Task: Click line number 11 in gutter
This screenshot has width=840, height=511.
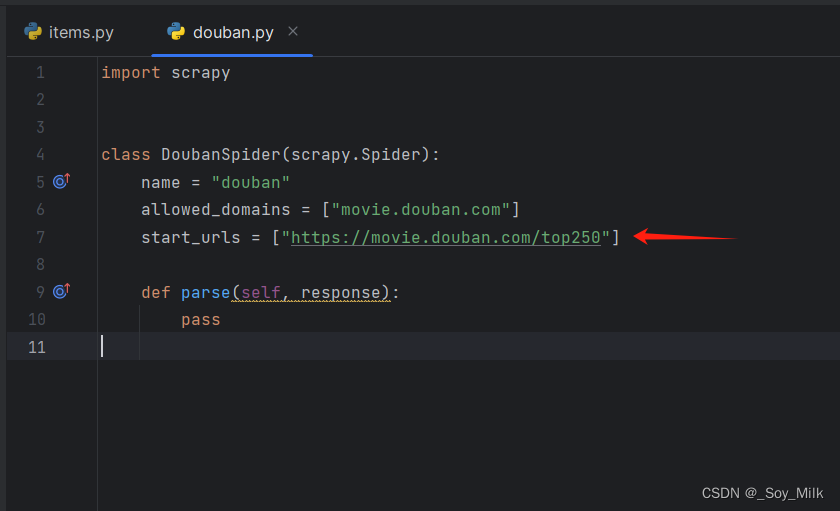Action: point(36,347)
